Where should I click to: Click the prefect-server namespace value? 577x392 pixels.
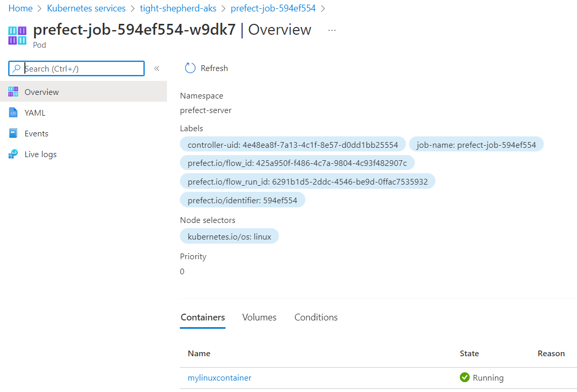coord(206,110)
